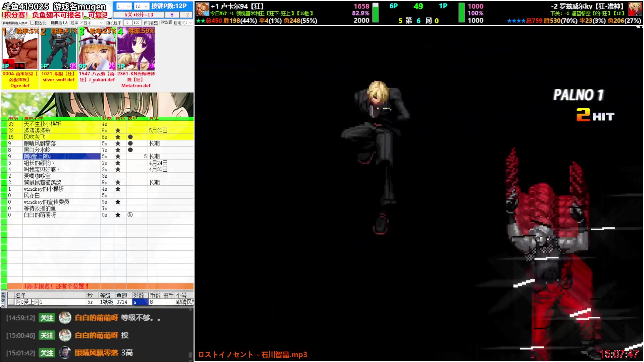
Task: Click the left player's green health bar
Action: pyautogui.click(x=376, y=13)
